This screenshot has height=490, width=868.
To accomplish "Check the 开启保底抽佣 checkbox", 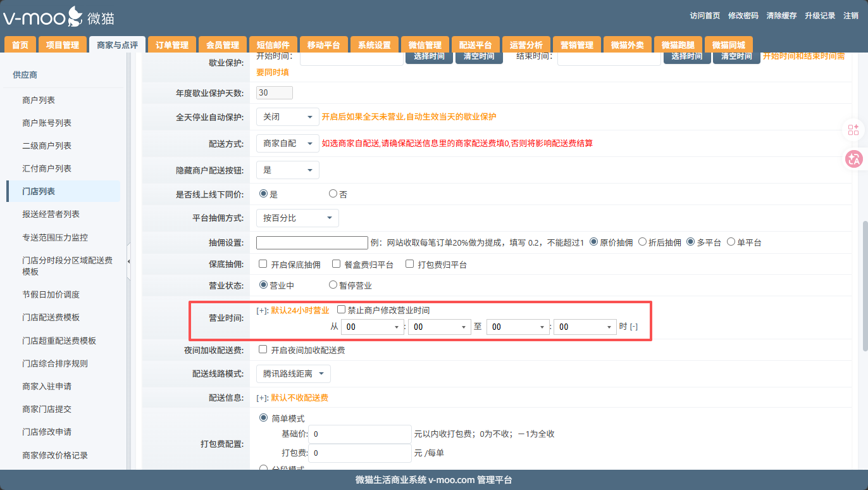I will (263, 264).
